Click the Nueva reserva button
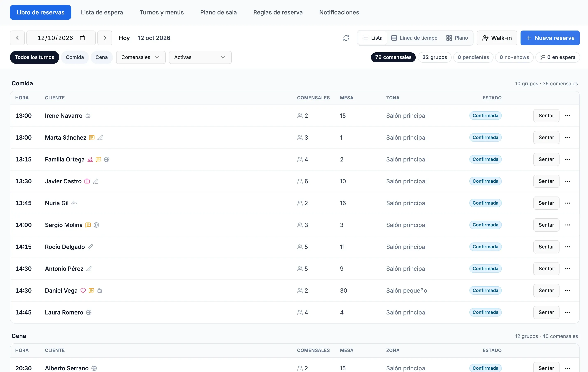The image size is (588, 372). pyautogui.click(x=550, y=38)
